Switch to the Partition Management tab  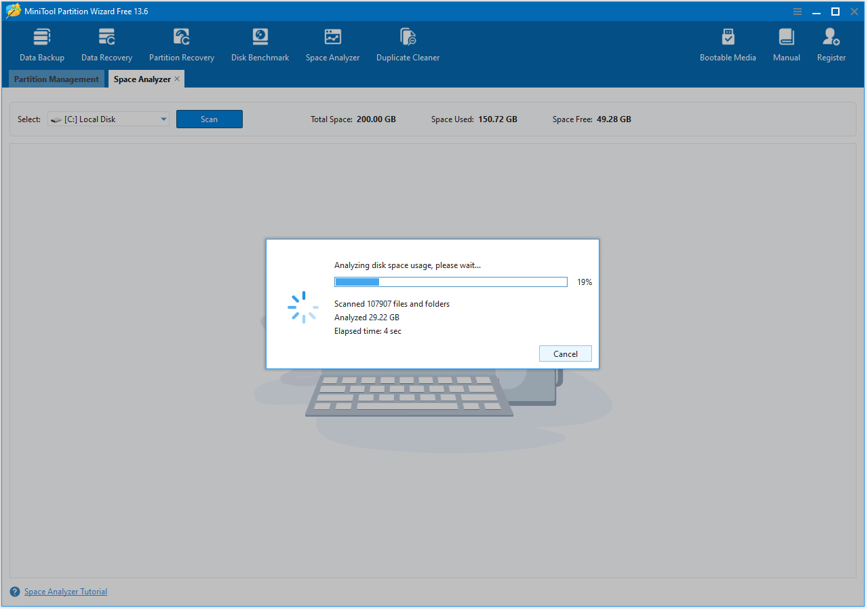(56, 79)
